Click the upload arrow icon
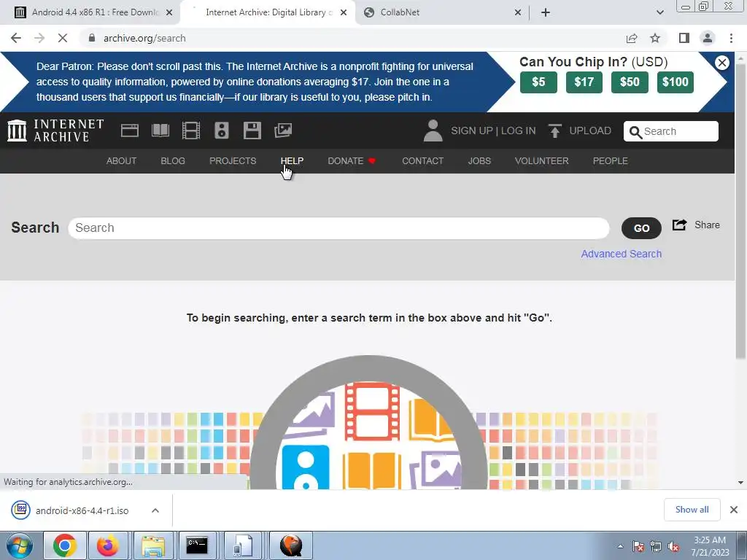The width and height of the screenshot is (747, 560). coord(554,131)
